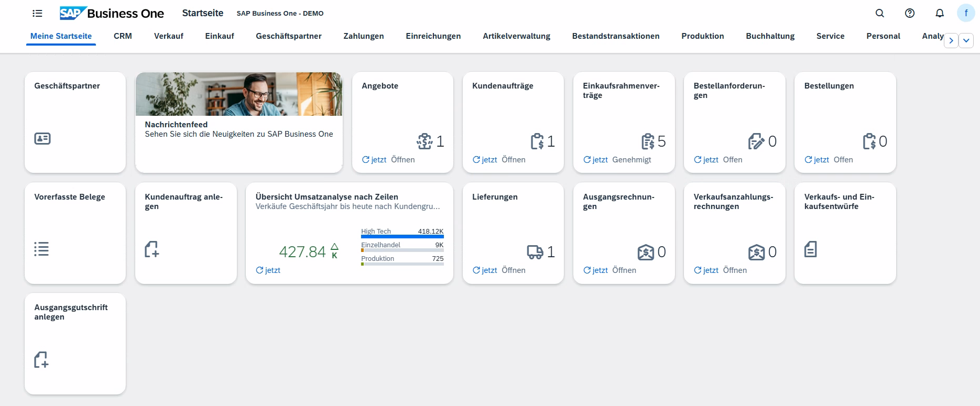The height and width of the screenshot is (406, 980).
Task: Open the Buchhaltung tab
Action: pos(770,36)
